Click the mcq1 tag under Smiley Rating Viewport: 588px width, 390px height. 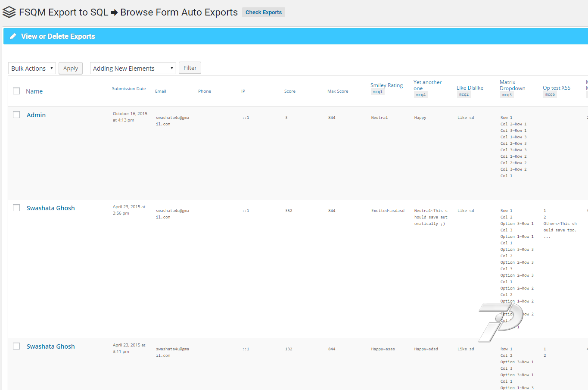click(x=378, y=92)
